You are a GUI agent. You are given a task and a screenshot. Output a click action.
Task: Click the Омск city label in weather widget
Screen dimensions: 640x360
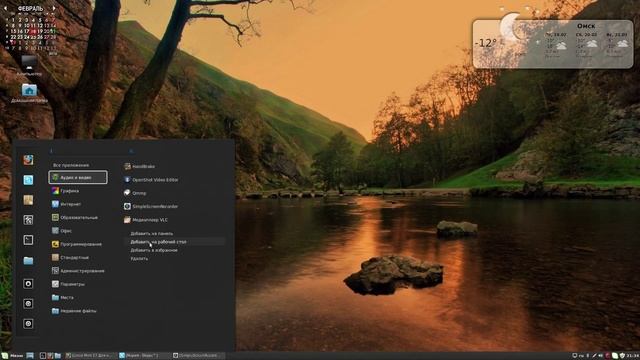586,26
